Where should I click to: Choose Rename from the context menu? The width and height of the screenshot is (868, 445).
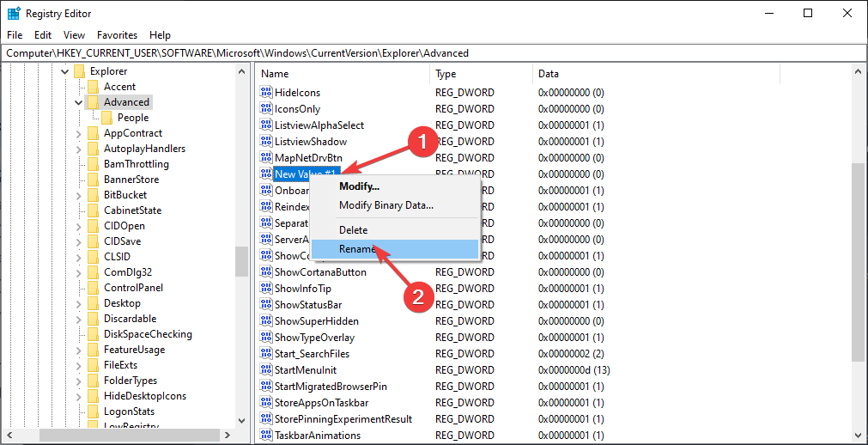[x=395, y=249]
